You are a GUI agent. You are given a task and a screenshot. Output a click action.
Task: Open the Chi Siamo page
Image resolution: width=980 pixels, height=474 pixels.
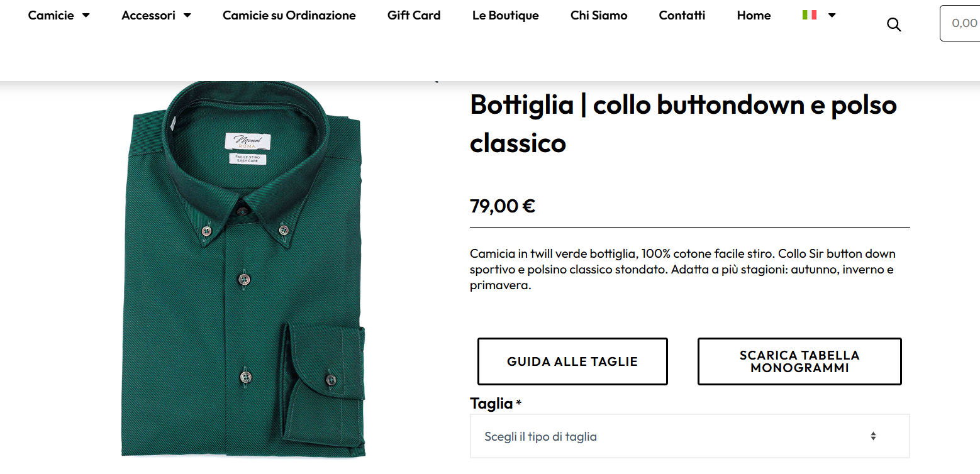pyautogui.click(x=599, y=16)
